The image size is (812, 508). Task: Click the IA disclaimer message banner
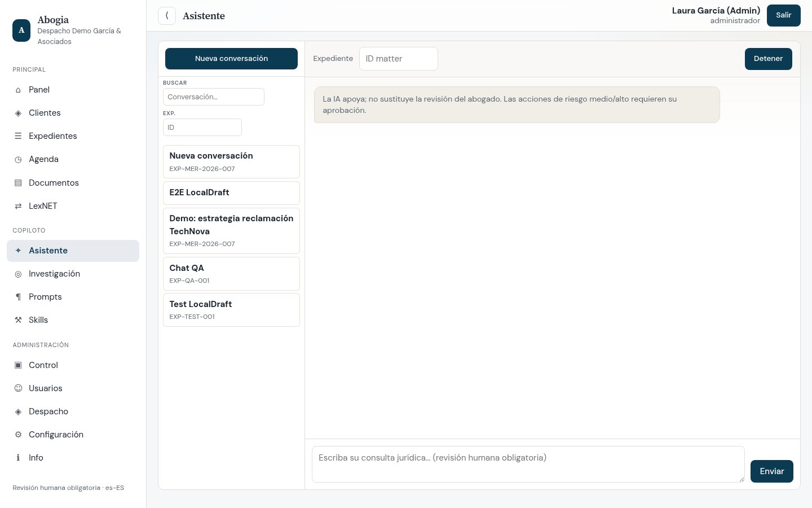pyautogui.click(x=517, y=104)
